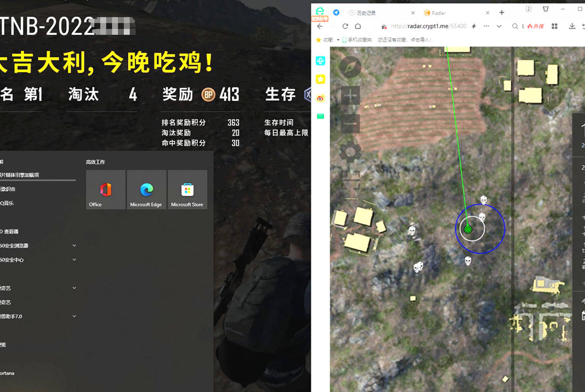Launch the Office tile in Start menu
This screenshot has width=585, height=392.
click(x=106, y=190)
